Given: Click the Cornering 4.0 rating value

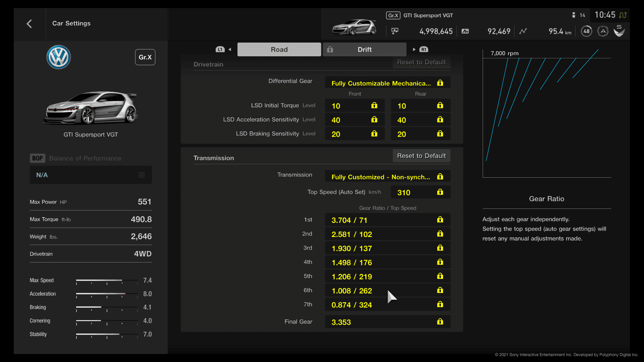Looking at the screenshot, I should tap(148, 321).
